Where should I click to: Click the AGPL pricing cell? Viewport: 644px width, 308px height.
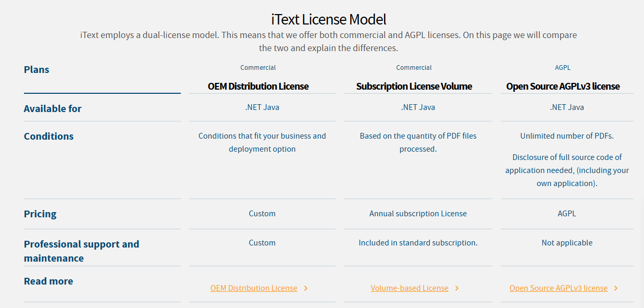click(567, 214)
